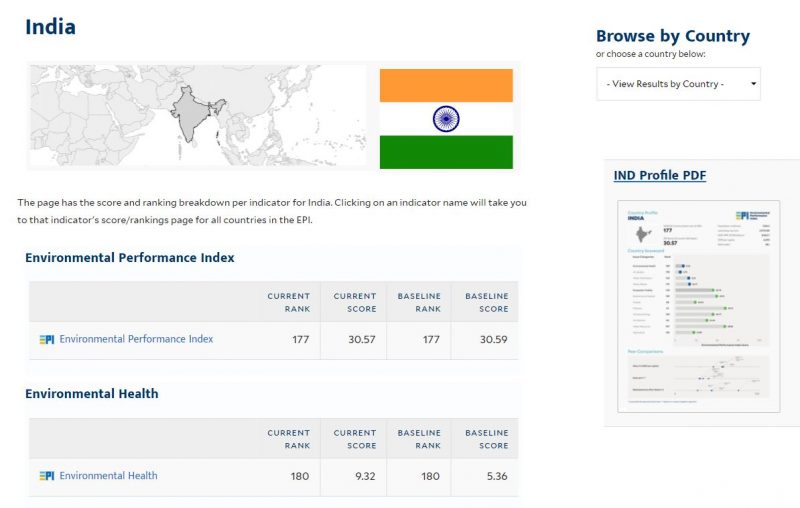
Task: Click EPI logo icon beside Environmental Health
Action: [46, 476]
